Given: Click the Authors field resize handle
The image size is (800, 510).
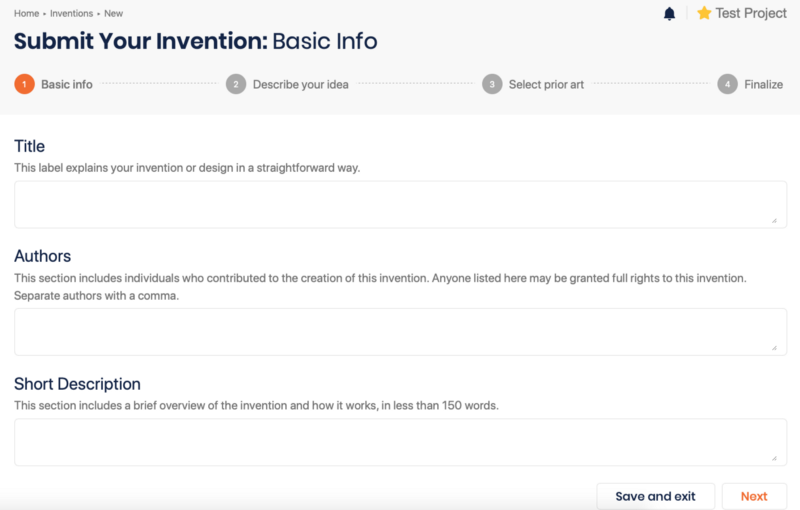Looking at the screenshot, I should 775,346.
